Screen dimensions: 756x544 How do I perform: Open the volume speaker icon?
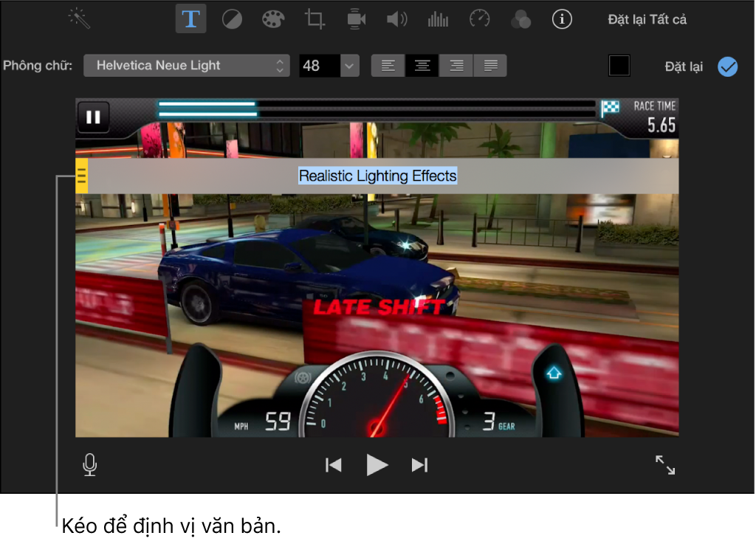[x=396, y=19]
